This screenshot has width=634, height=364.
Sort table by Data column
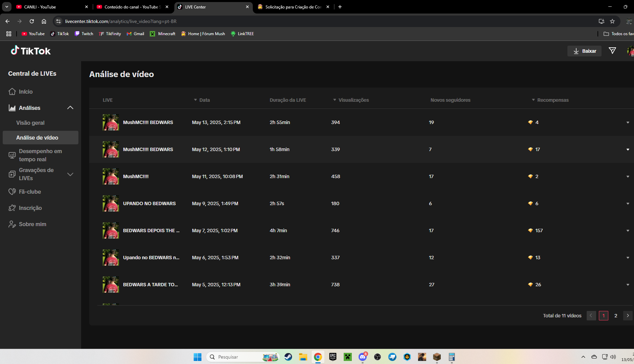[202, 100]
